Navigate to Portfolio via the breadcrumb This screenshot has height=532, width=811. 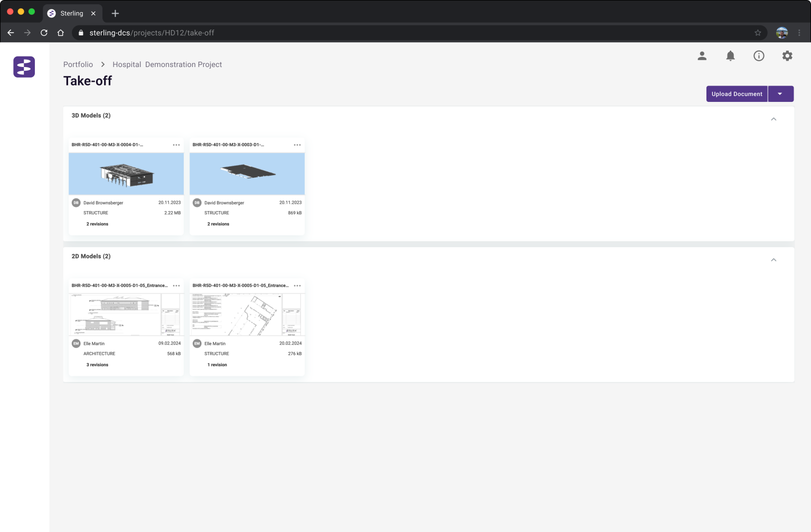(x=78, y=64)
